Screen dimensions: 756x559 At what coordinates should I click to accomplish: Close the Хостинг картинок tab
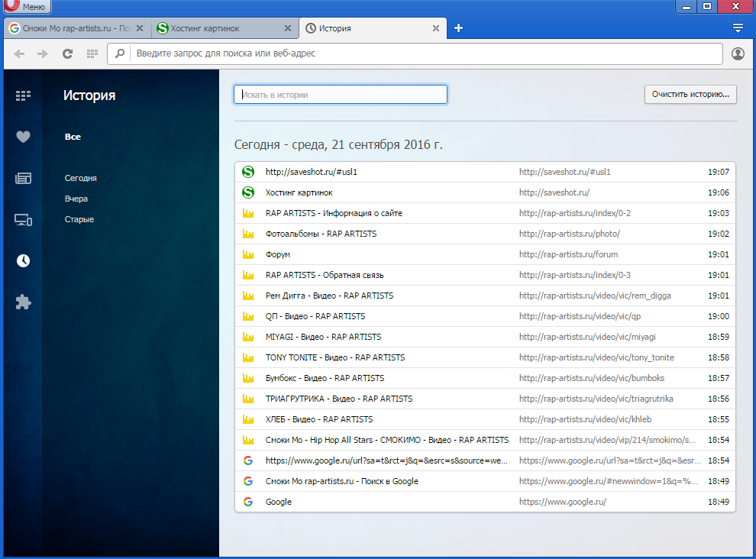click(288, 28)
